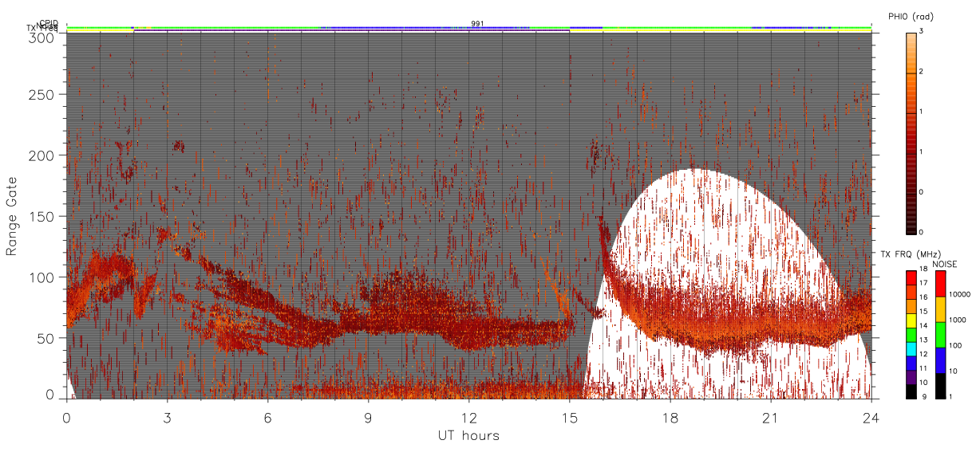Click x-axis tick label 3
The image size is (980, 452).
click(x=167, y=417)
